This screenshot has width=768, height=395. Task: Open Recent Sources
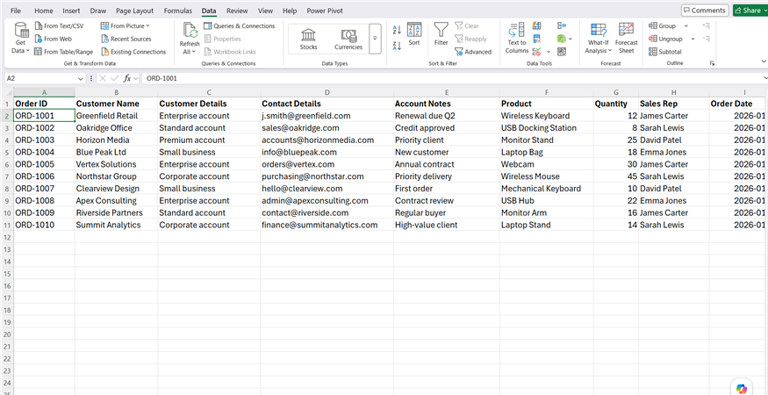pyautogui.click(x=126, y=39)
